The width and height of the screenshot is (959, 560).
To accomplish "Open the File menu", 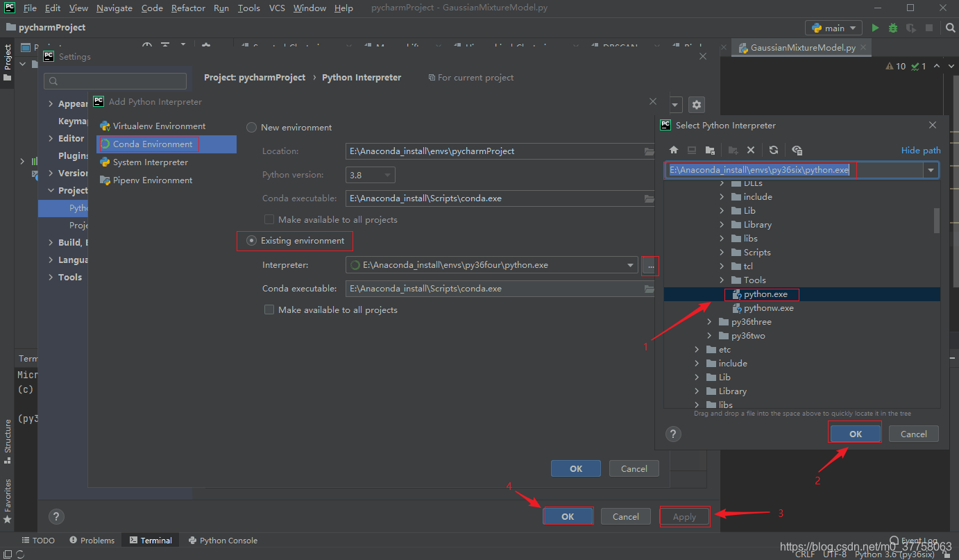I will coord(30,8).
